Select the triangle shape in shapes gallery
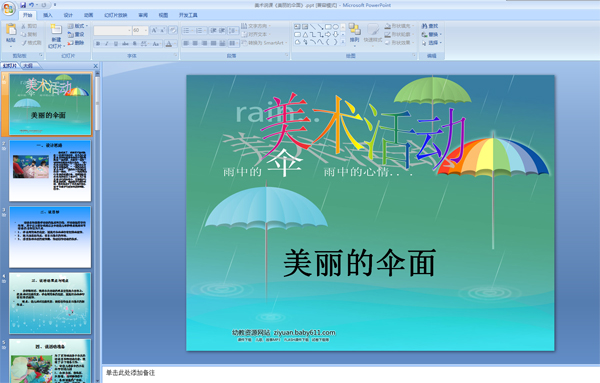Image resolution: width=600 pixels, height=383 pixels. point(305,34)
